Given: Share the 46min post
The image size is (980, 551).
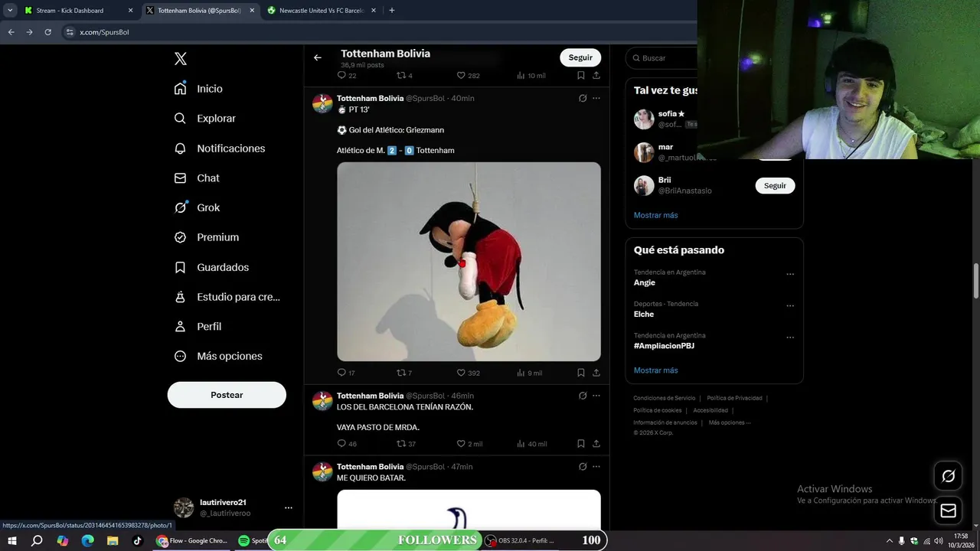Looking at the screenshot, I should (596, 444).
